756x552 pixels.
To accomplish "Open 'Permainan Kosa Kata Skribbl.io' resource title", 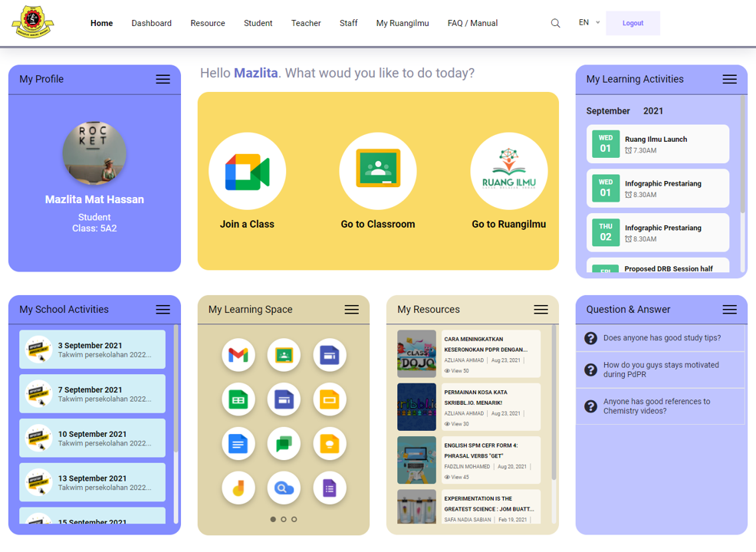I will (x=476, y=398).
